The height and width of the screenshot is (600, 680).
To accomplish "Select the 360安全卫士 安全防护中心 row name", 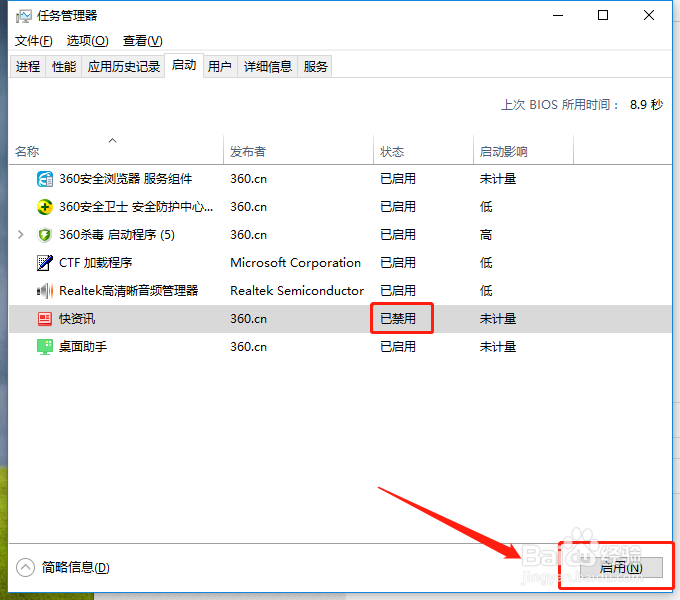I will pos(136,207).
